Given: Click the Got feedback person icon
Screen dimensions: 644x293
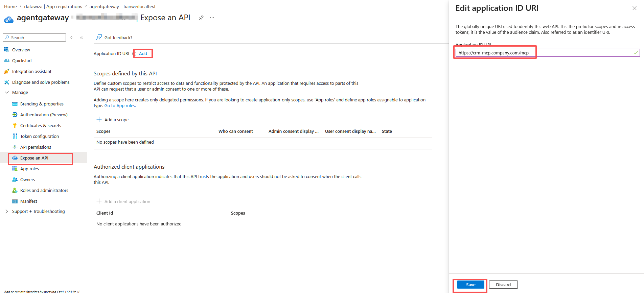Looking at the screenshot, I should [99, 37].
